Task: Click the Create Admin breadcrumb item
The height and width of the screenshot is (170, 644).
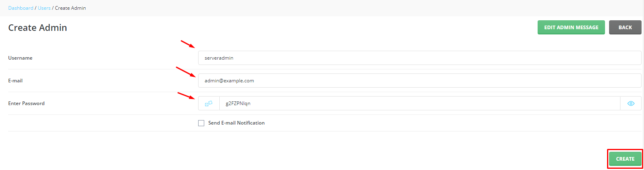Action: [x=70, y=8]
